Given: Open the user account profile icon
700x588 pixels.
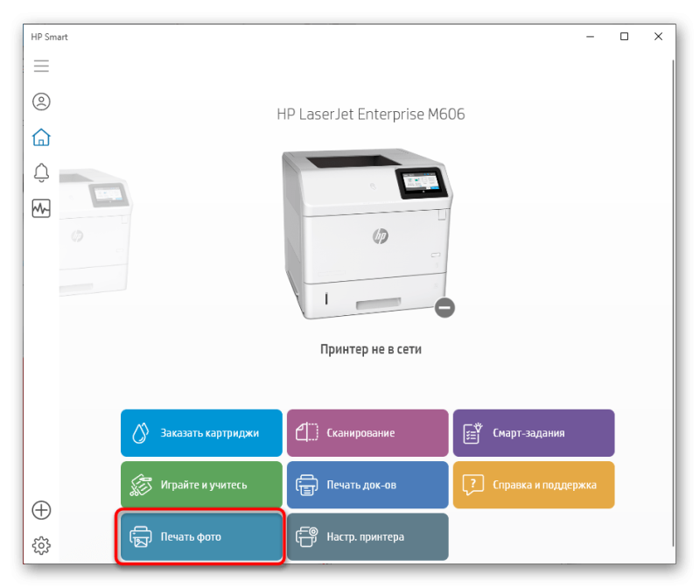Looking at the screenshot, I should click(x=41, y=101).
